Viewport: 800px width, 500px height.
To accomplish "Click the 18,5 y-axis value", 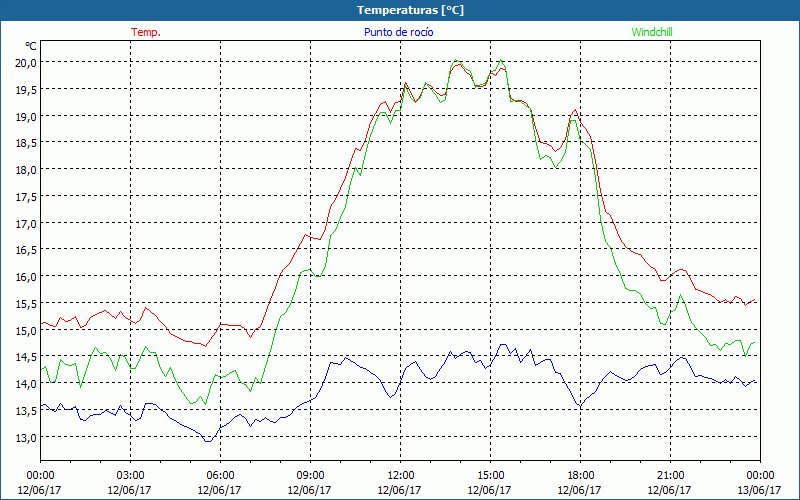I will click(x=26, y=143).
